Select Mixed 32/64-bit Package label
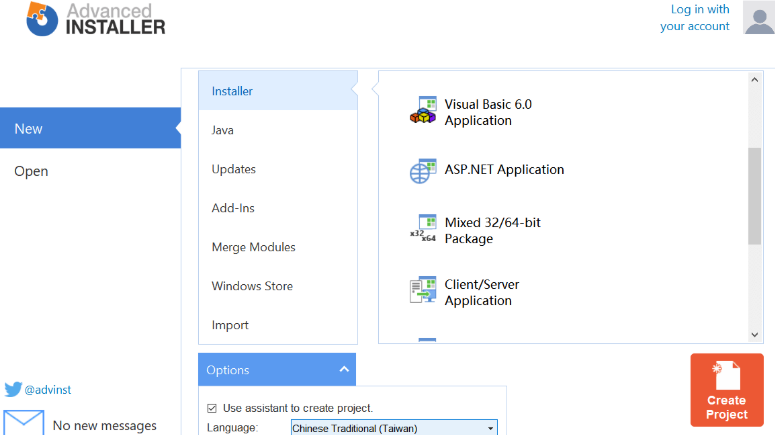775x435 pixels. point(492,230)
